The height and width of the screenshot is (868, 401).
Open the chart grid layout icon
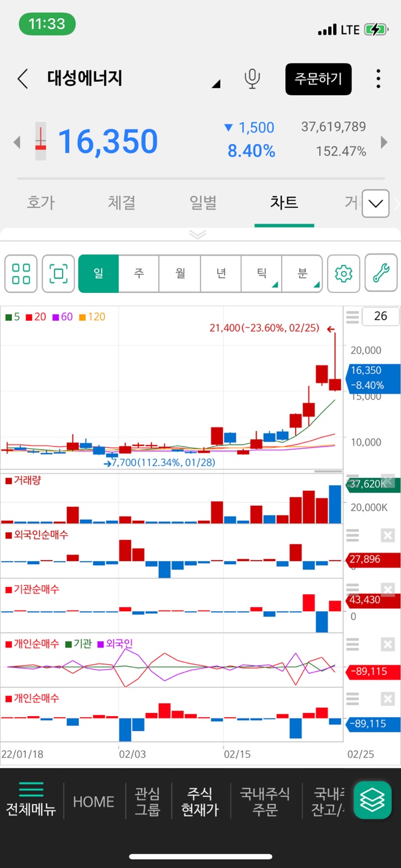coord(21,274)
